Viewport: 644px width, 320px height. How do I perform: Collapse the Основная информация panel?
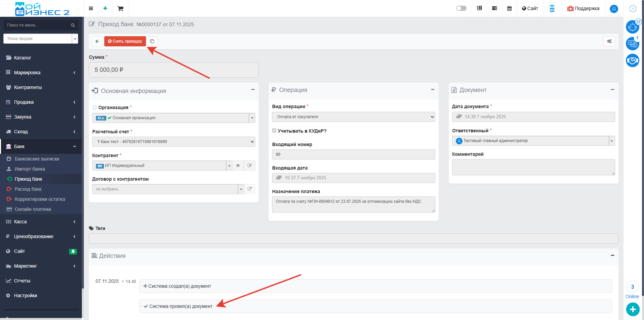coord(253,90)
